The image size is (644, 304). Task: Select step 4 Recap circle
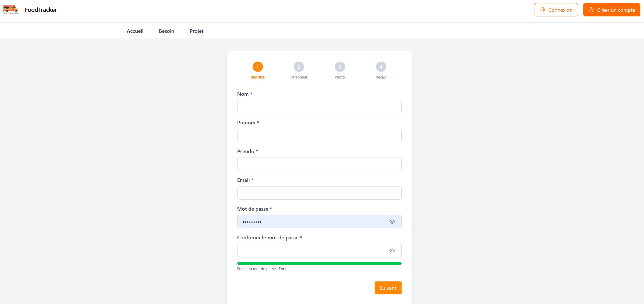tap(381, 67)
